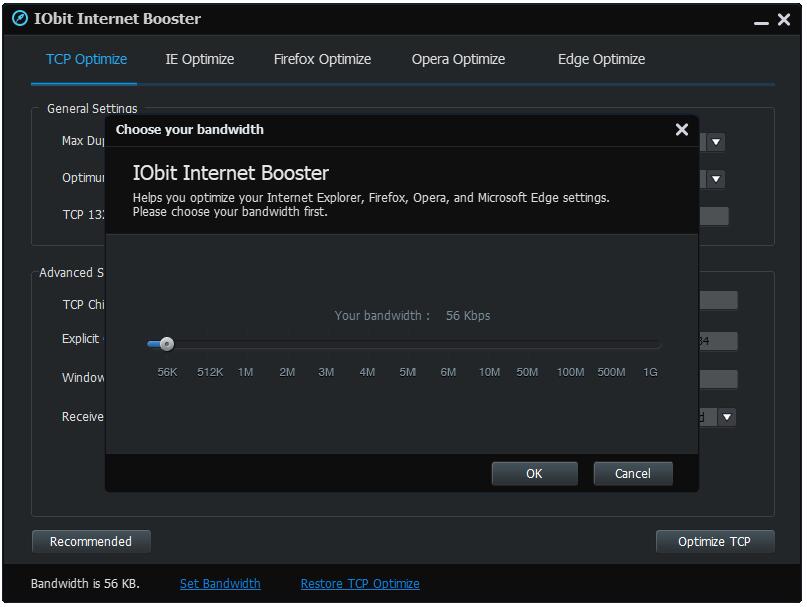Click the bandwidth slider handle
This screenshot has height=607, width=807.
[166, 343]
